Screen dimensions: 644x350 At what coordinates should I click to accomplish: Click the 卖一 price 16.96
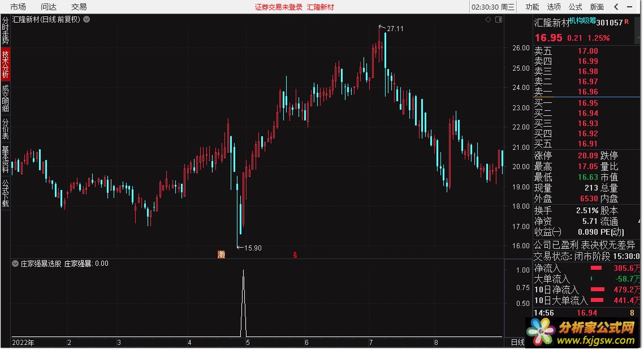[x=587, y=92]
